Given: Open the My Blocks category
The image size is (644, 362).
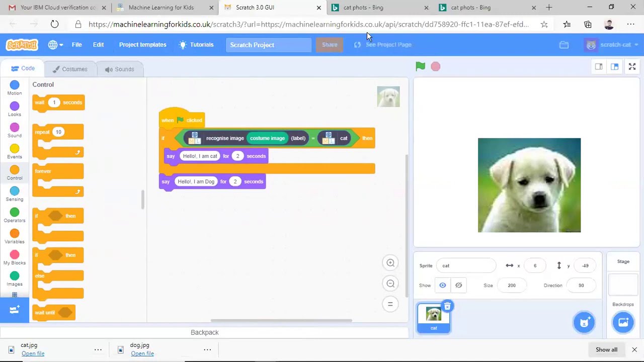Looking at the screenshot, I should [x=15, y=257].
